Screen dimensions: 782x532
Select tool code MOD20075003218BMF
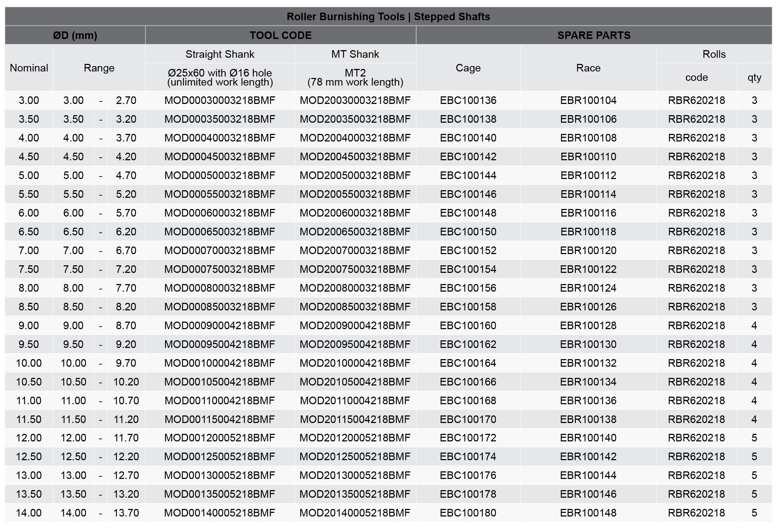coord(355,269)
